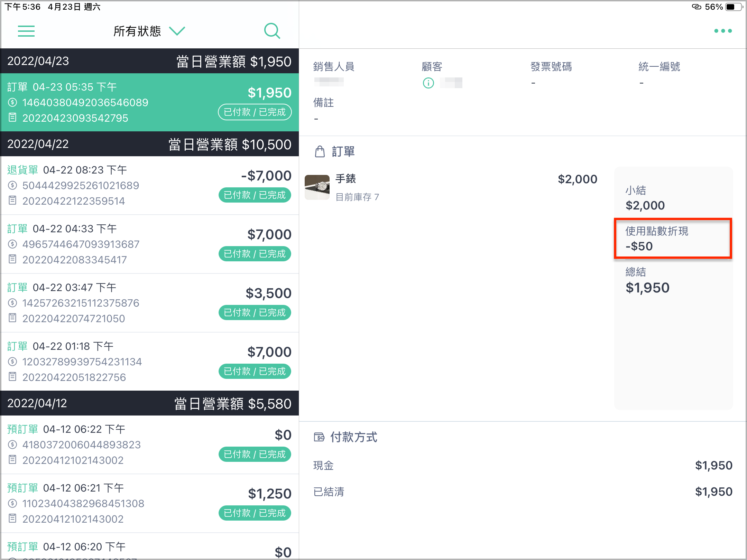This screenshot has height=560, width=747.
Task: Click the dollar icon next to 4180372006044893823
Action: pos(12,445)
